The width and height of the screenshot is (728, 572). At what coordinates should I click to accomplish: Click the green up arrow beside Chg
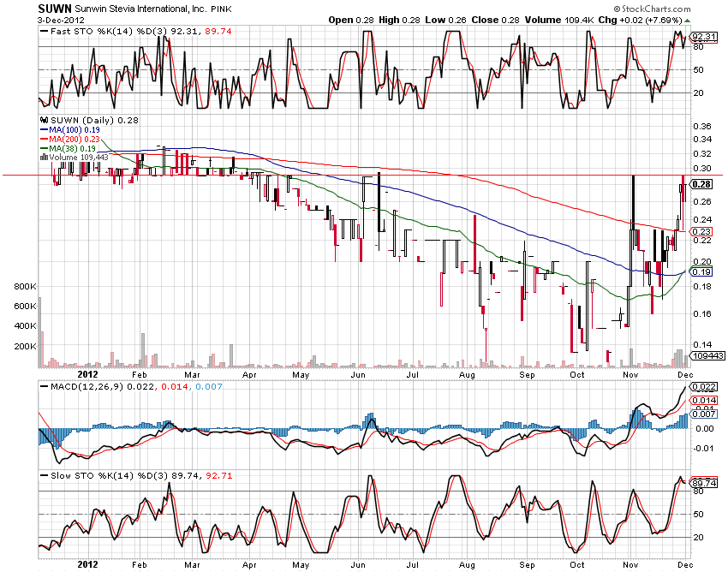687,21
